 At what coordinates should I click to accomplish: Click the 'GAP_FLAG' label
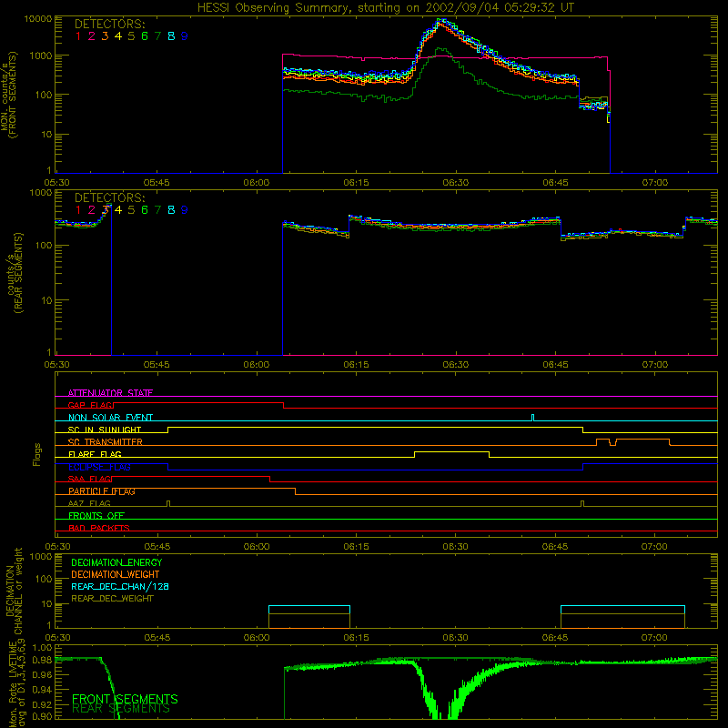point(90,405)
